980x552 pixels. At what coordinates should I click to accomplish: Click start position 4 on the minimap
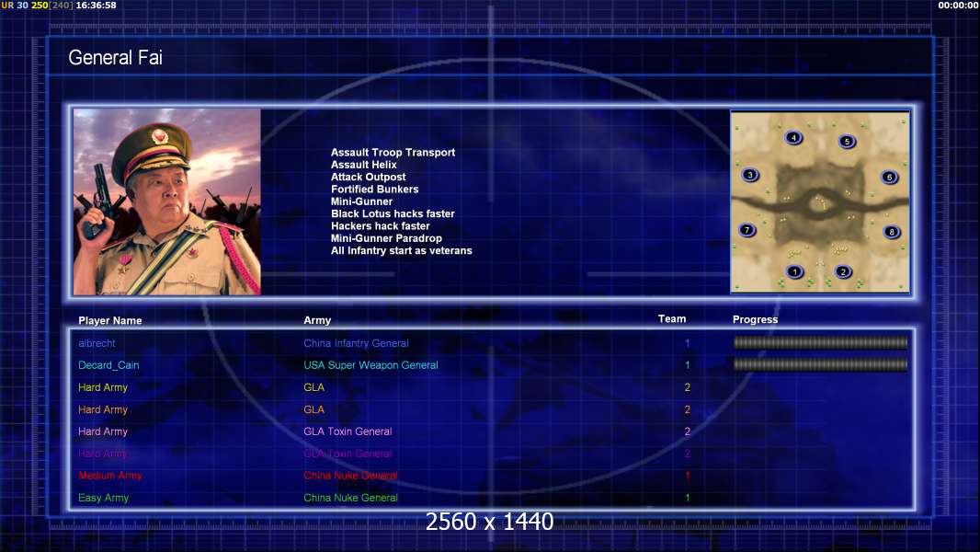click(793, 138)
